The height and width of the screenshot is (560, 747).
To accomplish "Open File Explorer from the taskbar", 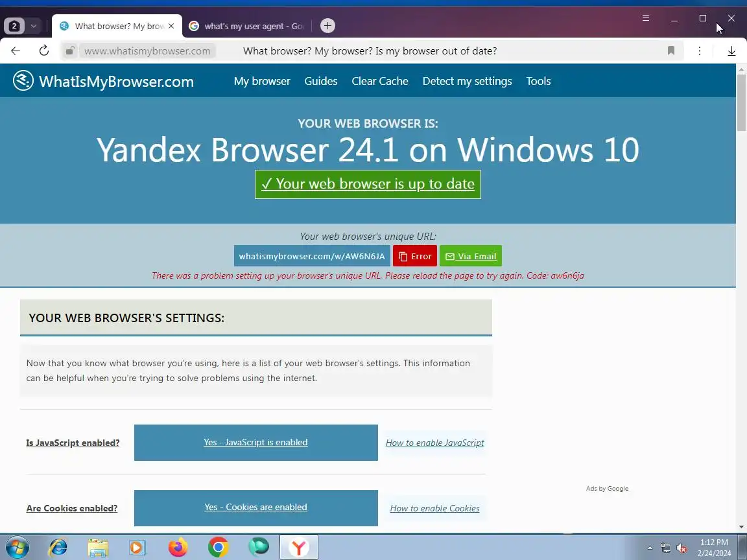I will click(x=98, y=548).
